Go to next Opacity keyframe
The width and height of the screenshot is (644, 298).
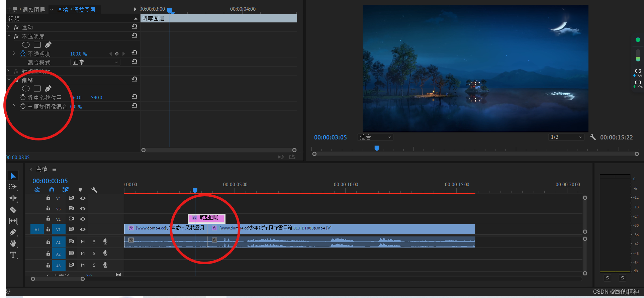[123, 54]
